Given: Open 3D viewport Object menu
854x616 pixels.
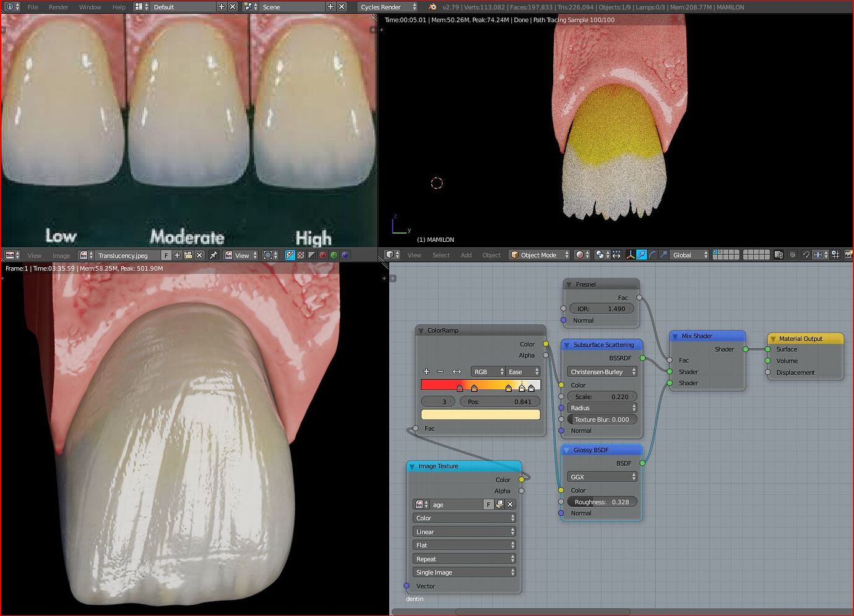Looking at the screenshot, I should coord(491,255).
